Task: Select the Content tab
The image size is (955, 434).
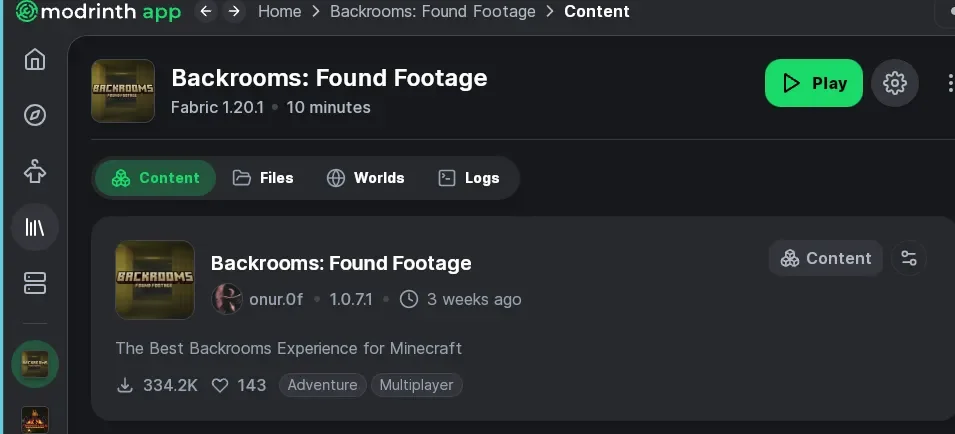Action: pyautogui.click(x=156, y=178)
